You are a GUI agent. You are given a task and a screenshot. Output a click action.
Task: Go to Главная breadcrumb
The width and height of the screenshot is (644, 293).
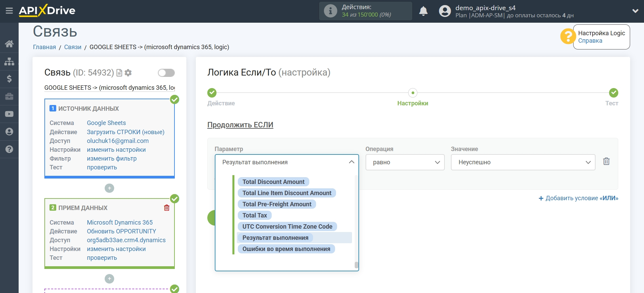44,47
